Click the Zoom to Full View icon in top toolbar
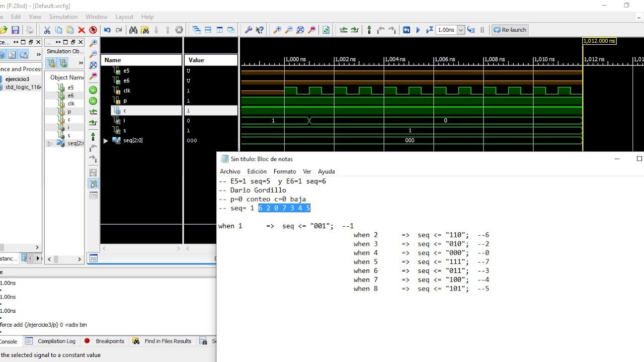Image resolution: width=644 pixels, height=362 pixels. click(x=300, y=30)
